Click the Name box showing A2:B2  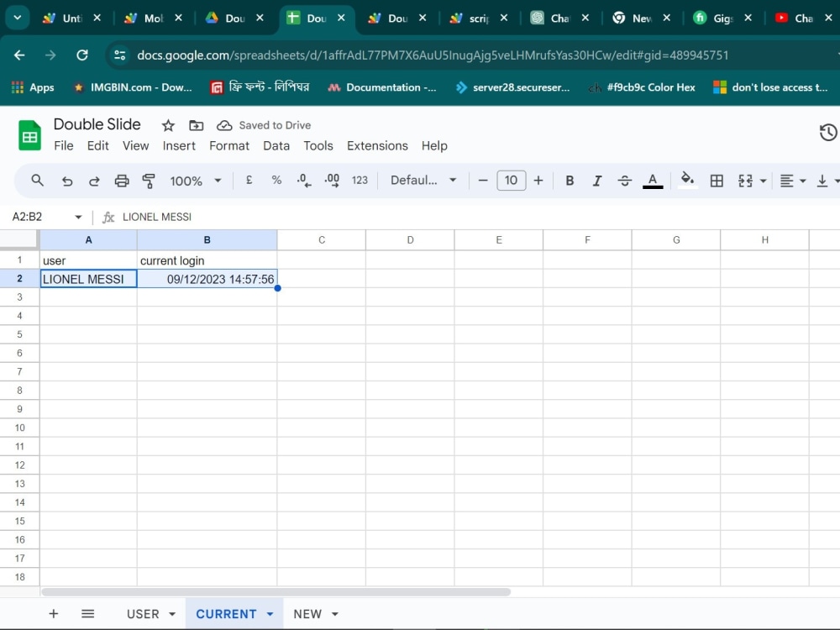(28, 217)
